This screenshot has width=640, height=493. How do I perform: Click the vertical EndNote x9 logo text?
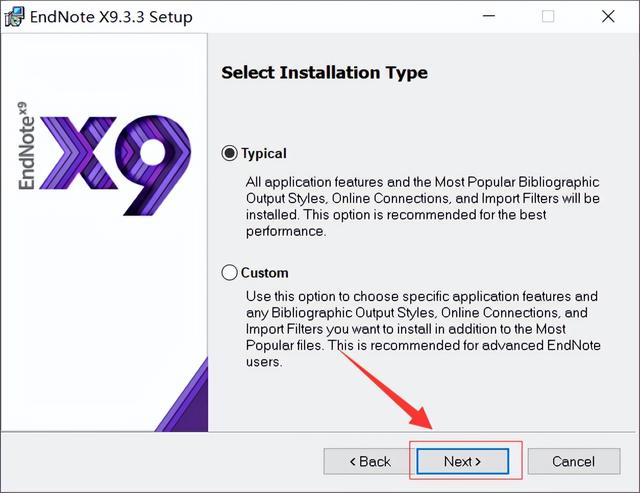(27, 146)
